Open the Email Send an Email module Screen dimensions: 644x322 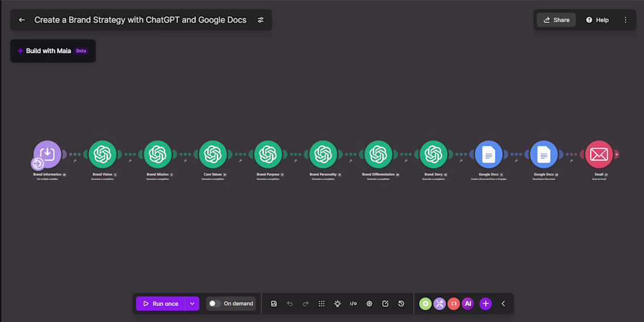[599, 154]
